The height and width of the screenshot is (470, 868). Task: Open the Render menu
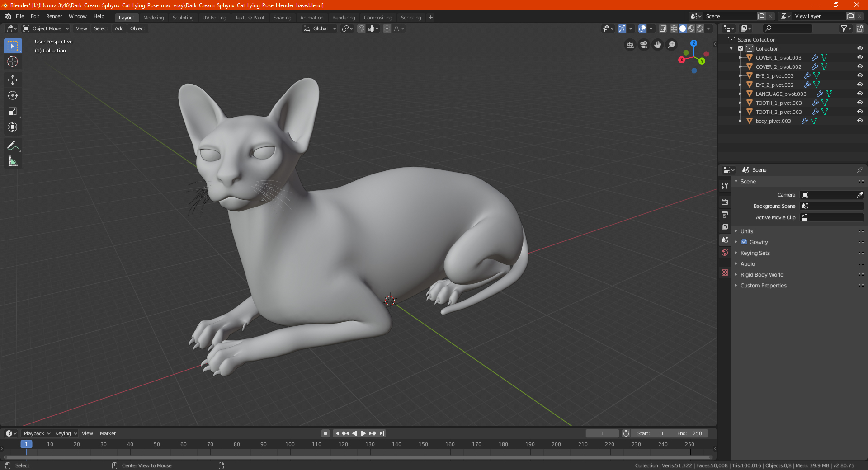[x=54, y=16]
